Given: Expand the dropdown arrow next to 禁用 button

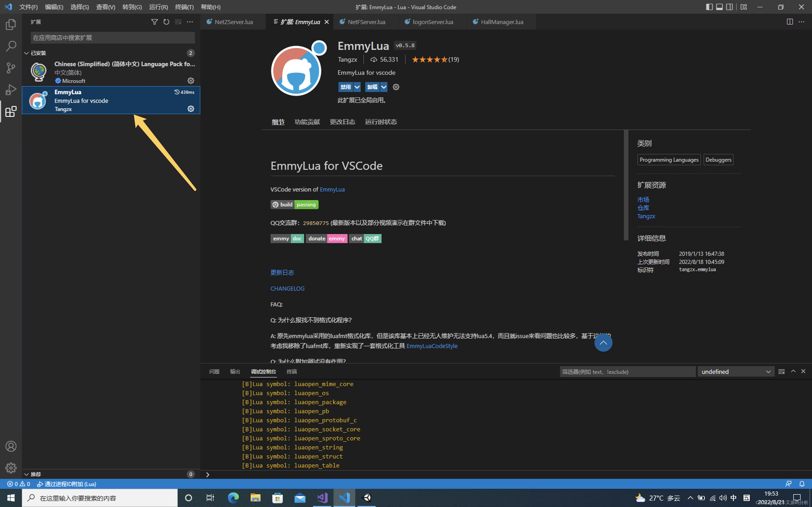Looking at the screenshot, I should (357, 87).
